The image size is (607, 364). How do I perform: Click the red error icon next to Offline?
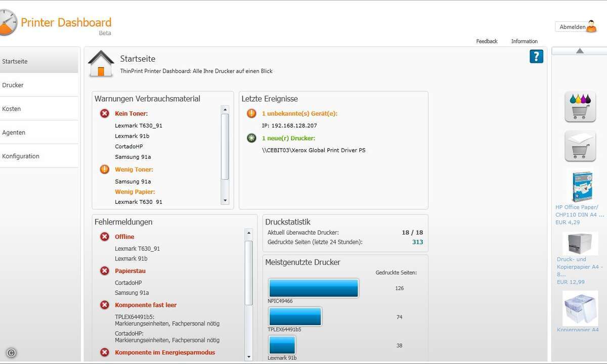point(105,237)
